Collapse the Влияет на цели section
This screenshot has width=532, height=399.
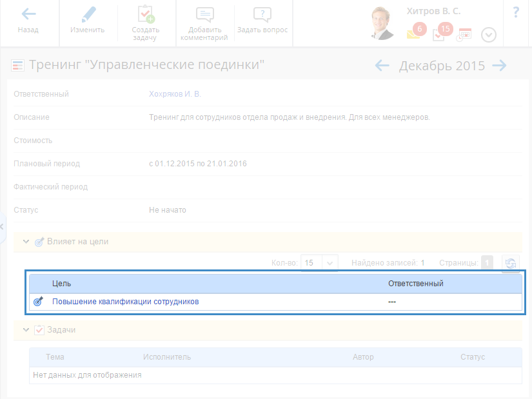(26, 242)
